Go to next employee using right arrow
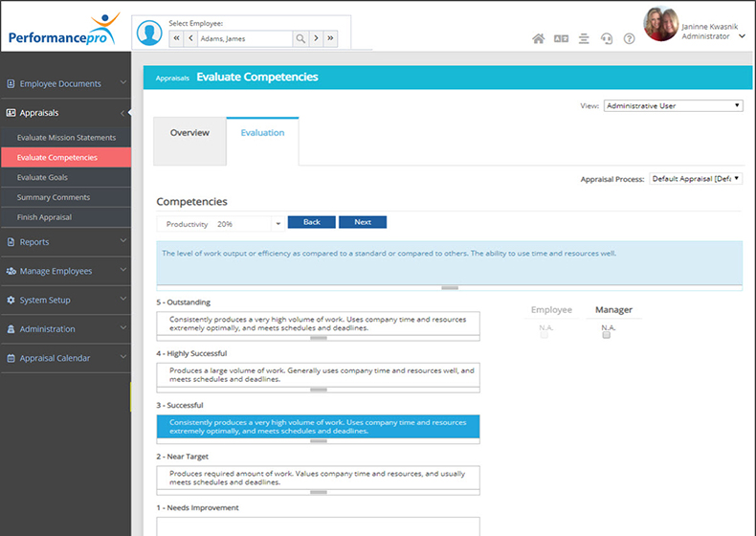Screen dimensions: 756x536 point(317,38)
